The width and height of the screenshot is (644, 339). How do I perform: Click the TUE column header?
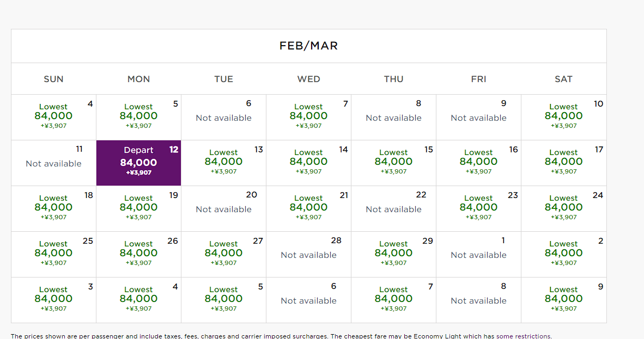(x=224, y=79)
